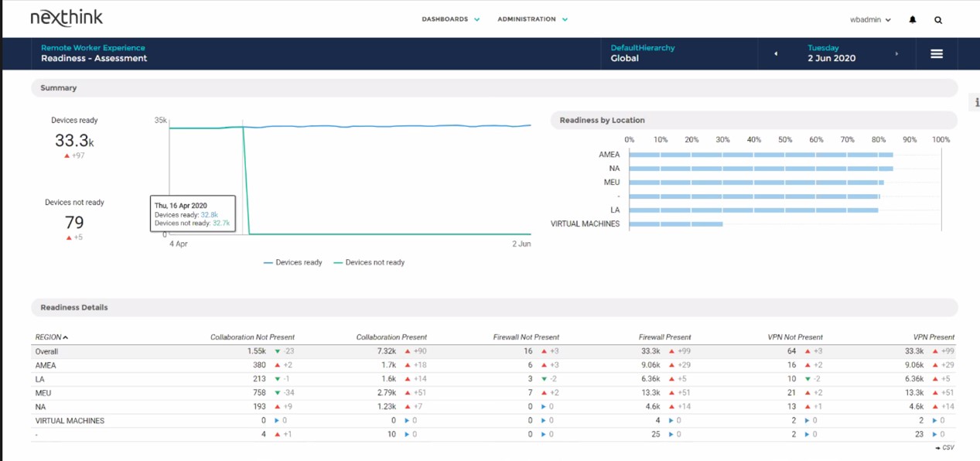Open the Remote Worker Experience link

[93, 48]
